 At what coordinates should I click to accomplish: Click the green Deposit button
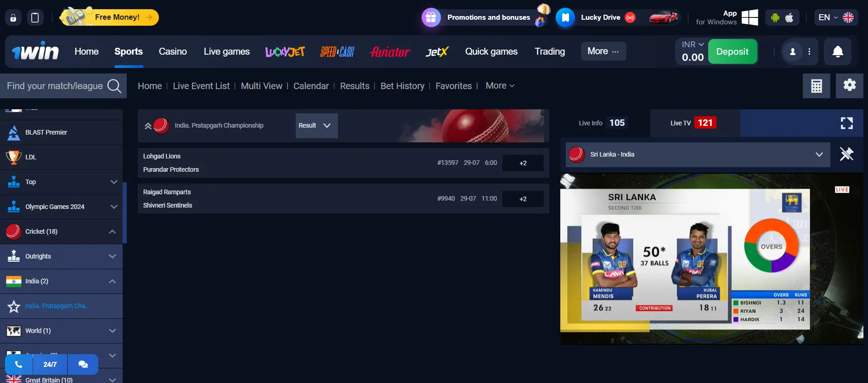[732, 51]
